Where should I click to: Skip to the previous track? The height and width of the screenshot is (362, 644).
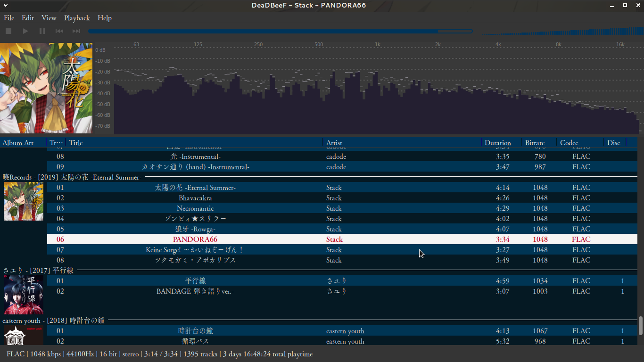point(59,31)
